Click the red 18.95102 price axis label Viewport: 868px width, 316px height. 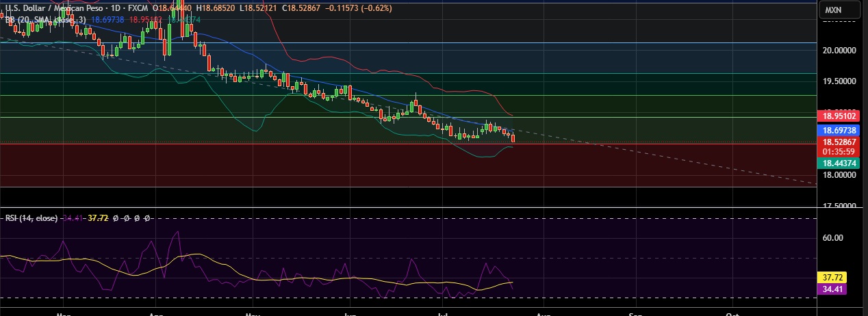[x=839, y=115]
